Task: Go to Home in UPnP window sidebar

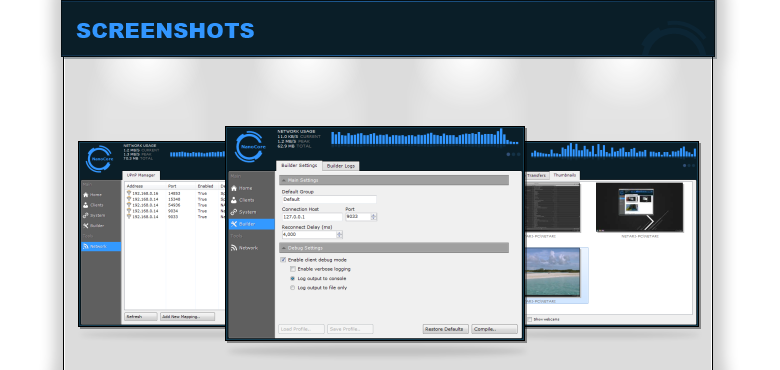Action: (93, 195)
